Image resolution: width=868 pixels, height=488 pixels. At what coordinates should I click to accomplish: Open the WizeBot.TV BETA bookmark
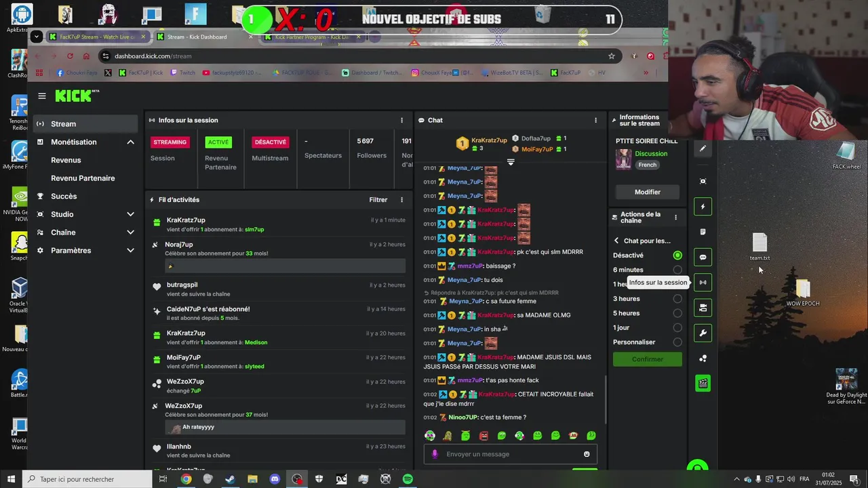511,73
